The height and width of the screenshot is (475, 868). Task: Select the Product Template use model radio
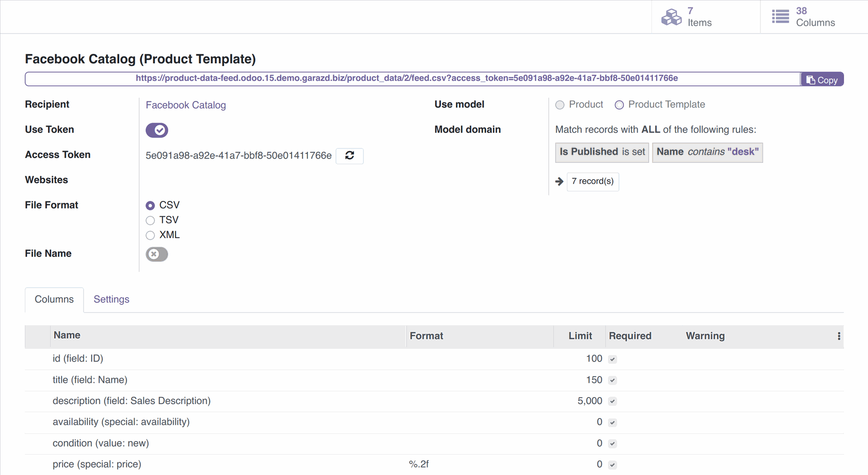tap(619, 105)
